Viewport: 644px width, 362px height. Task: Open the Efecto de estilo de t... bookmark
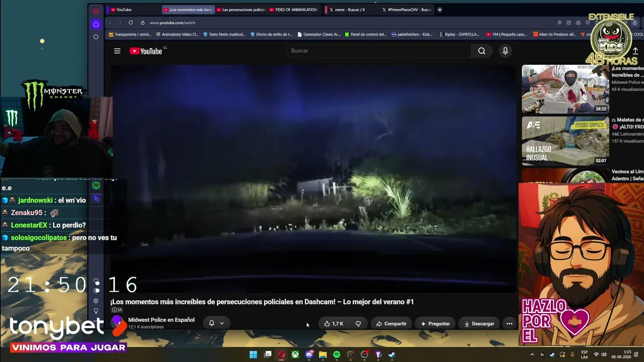click(x=271, y=35)
